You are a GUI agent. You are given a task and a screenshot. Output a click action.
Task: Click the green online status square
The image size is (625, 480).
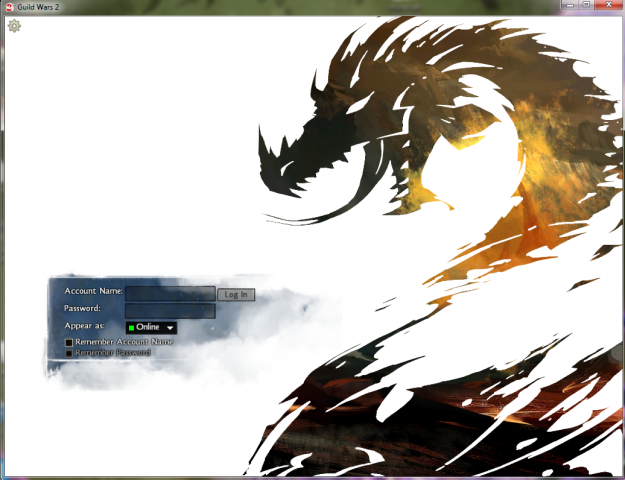point(131,328)
